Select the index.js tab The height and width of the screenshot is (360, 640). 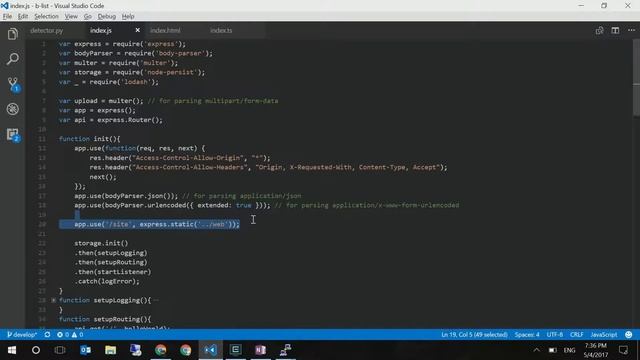(x=101, y=31)
